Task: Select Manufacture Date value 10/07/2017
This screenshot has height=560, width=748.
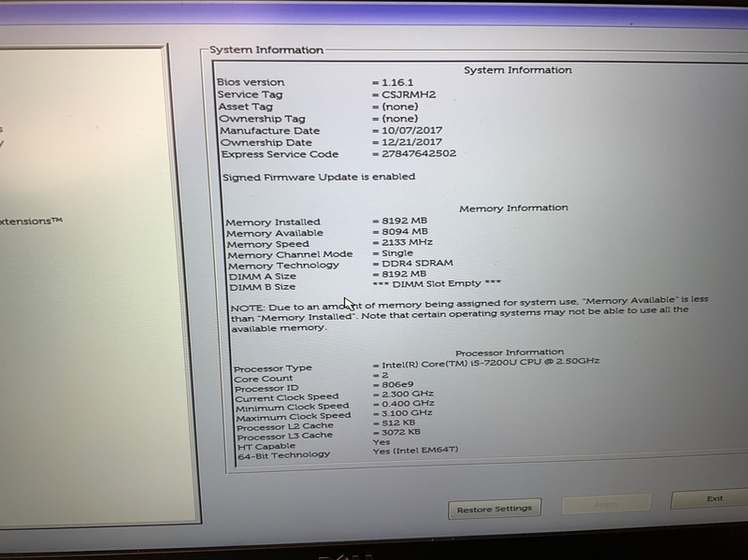Action: (x=411, y=130)
